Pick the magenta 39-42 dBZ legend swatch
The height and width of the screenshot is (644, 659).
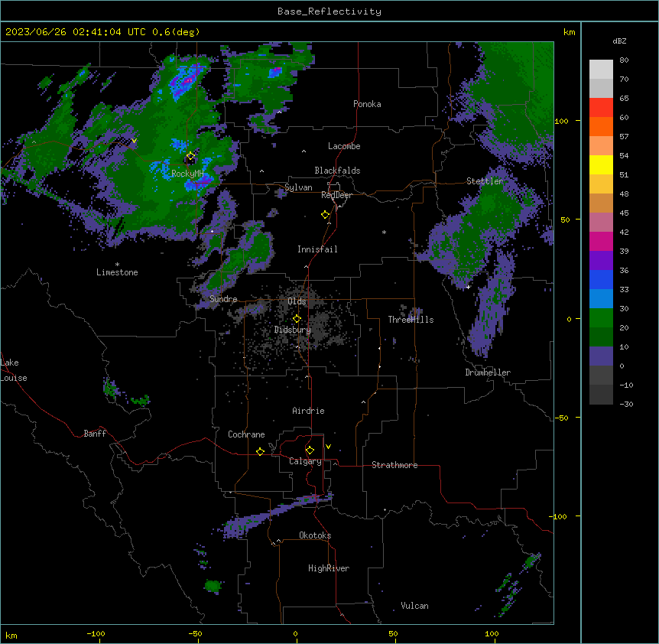pyautogui.click(x=601, y=241)
